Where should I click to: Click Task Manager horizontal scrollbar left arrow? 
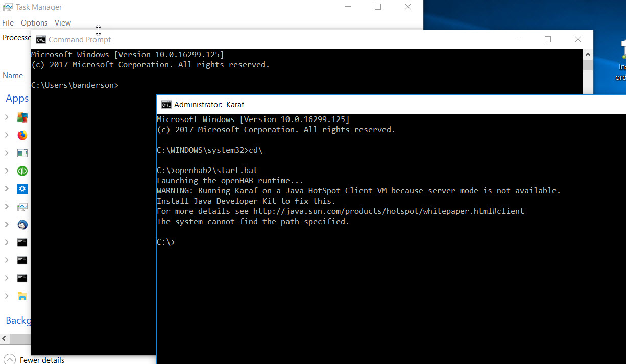point(4,339)
